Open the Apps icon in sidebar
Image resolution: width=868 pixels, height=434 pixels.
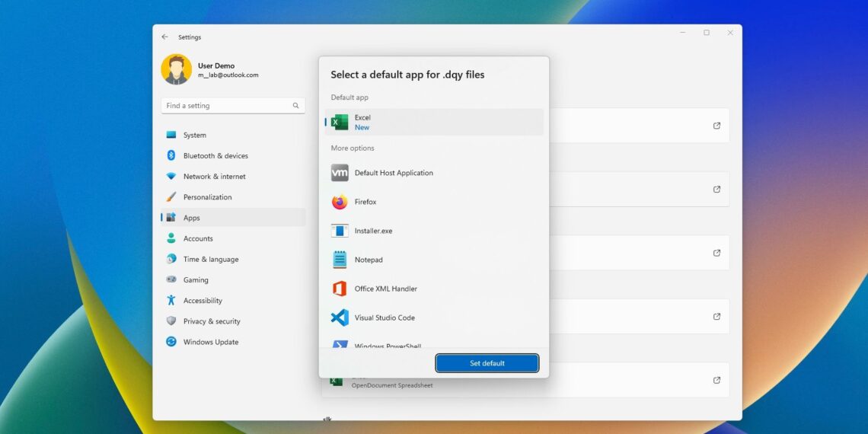(171, 218)
